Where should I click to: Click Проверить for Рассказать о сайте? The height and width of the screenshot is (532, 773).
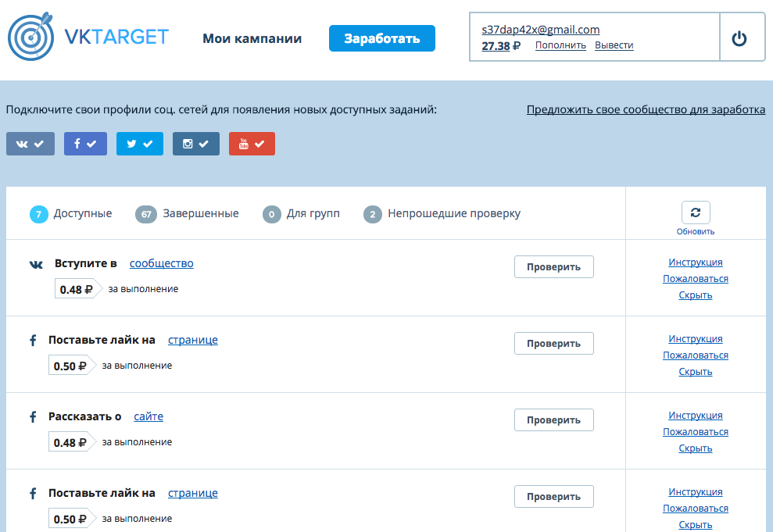(x=553, y=420)
